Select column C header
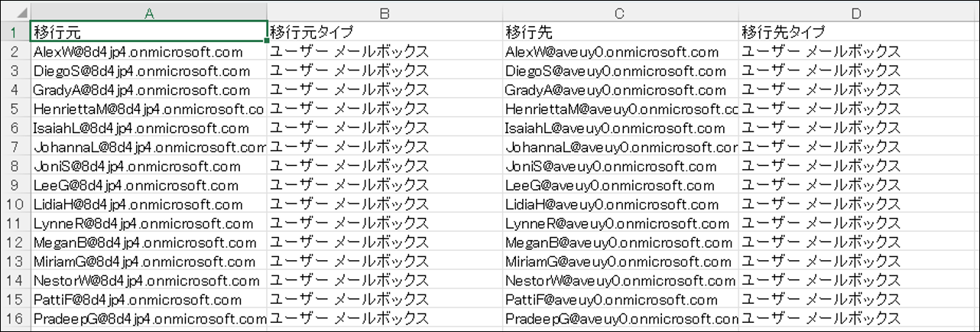Screen dimensions: 980x332 tap(620, 13)
